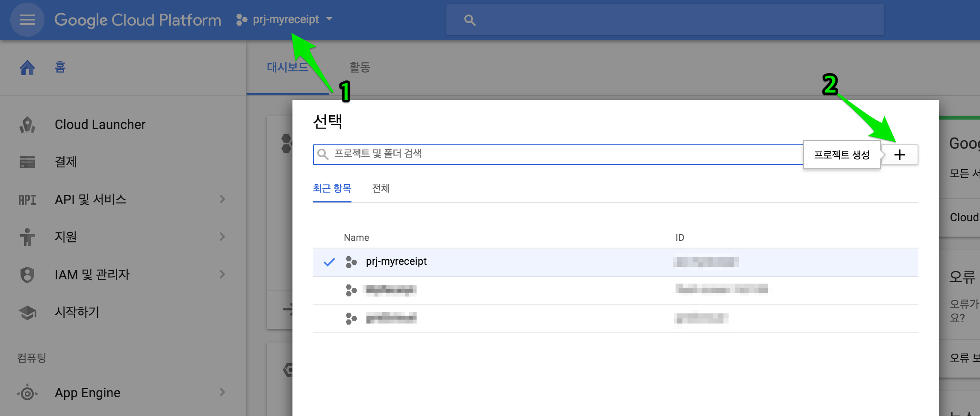Expand 지원 submenu chevron
Image resolution: width=980 pixels, height=416 pixels.
tap(222, 237)
